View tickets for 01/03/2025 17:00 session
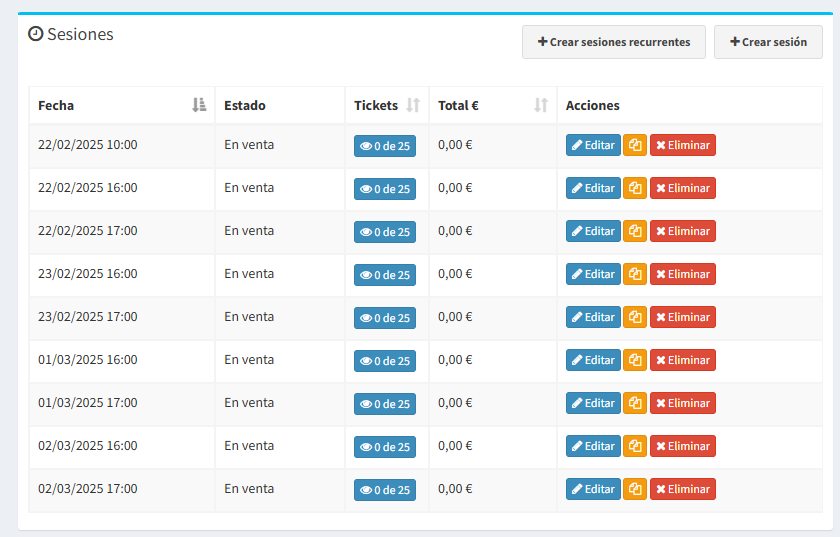Image resolution: width=840 pixels, height=537 pixels. (385, 404)
